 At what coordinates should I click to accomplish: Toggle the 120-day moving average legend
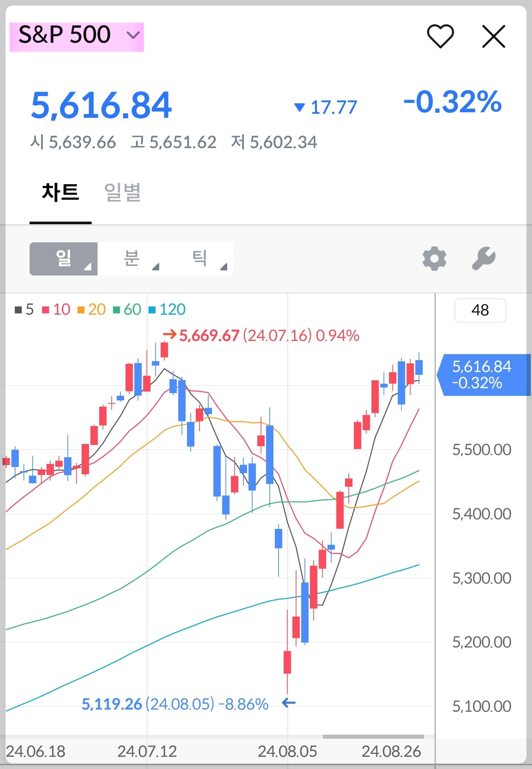click(167, 309)
